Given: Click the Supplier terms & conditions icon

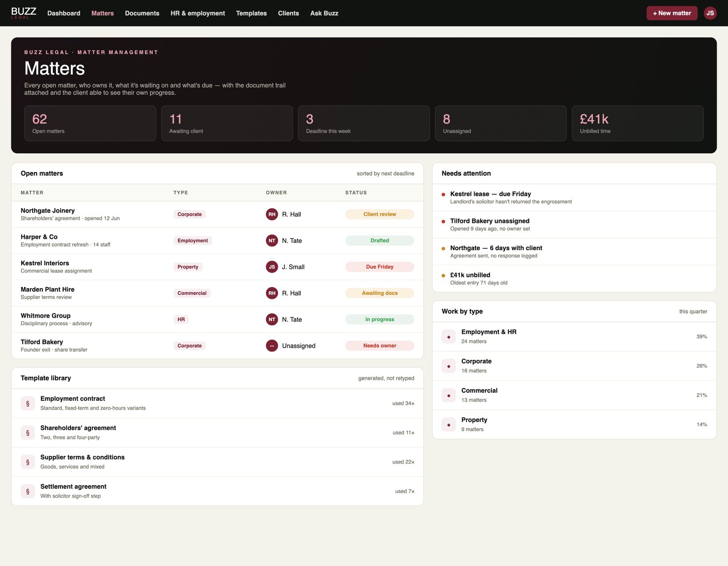Looking at the screenshot, I should click(28, 462).
